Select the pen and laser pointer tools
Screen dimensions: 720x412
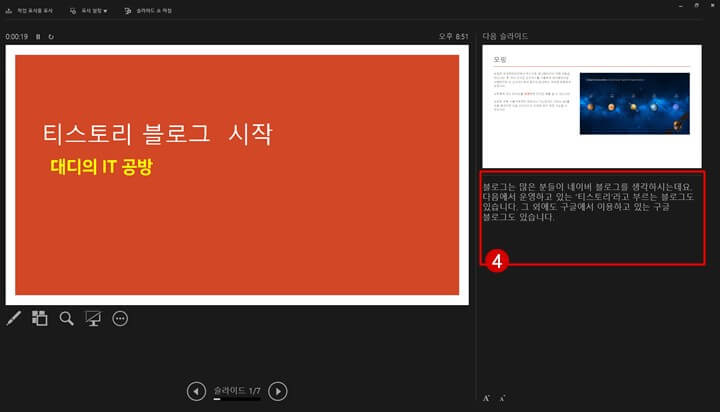click(x=14, y=318)
